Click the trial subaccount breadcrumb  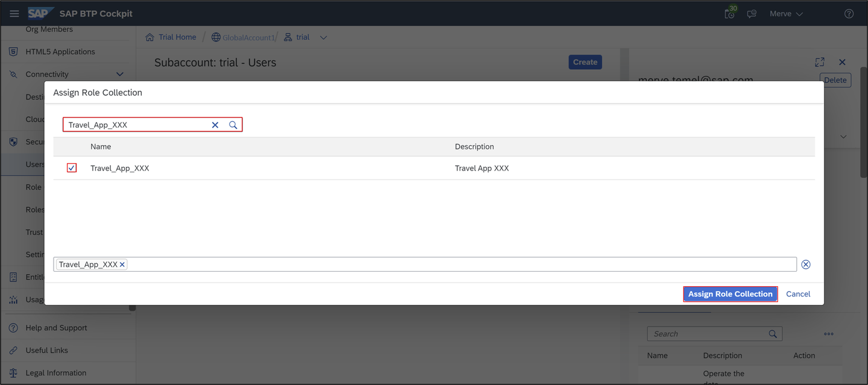[303, 37]
